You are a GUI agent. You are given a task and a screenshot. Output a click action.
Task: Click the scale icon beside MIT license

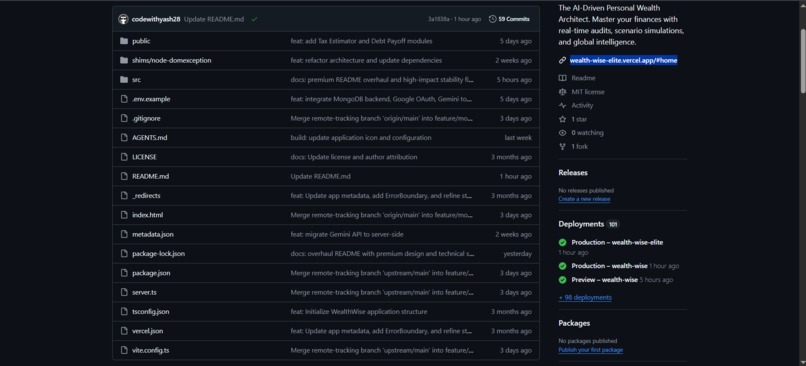pos(562,92)
